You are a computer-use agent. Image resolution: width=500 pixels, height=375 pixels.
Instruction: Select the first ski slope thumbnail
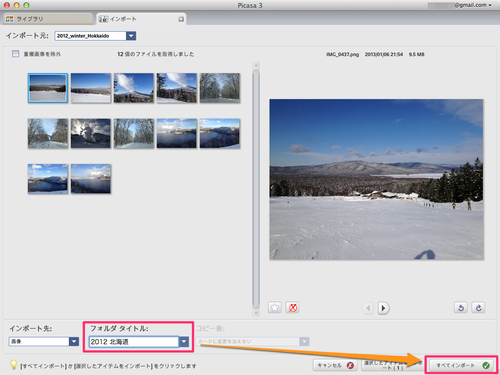[48, 88]
